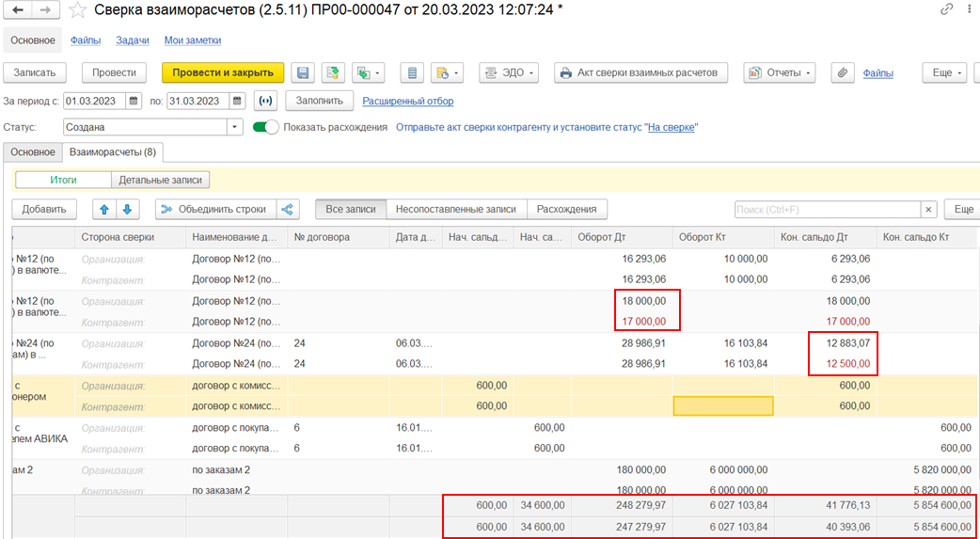The height and width of the screenshot is (539, 980).
Task: Add document to favorites star icon
Action: point(80,10)
